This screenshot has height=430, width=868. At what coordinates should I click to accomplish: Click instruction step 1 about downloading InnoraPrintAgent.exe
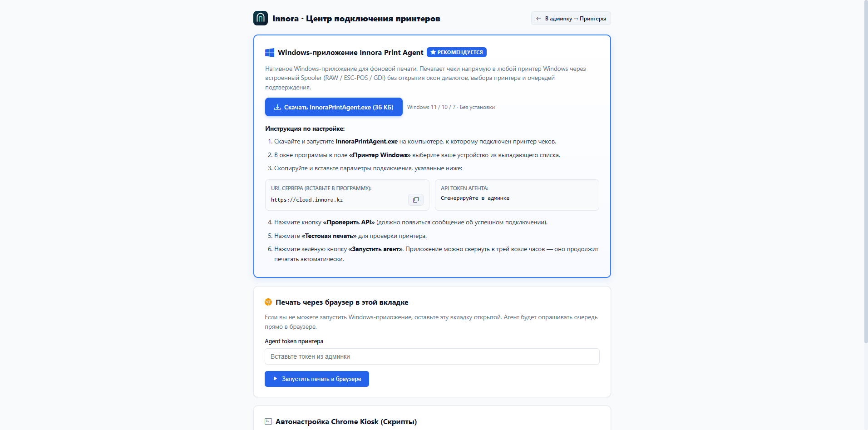coord(415,142)
